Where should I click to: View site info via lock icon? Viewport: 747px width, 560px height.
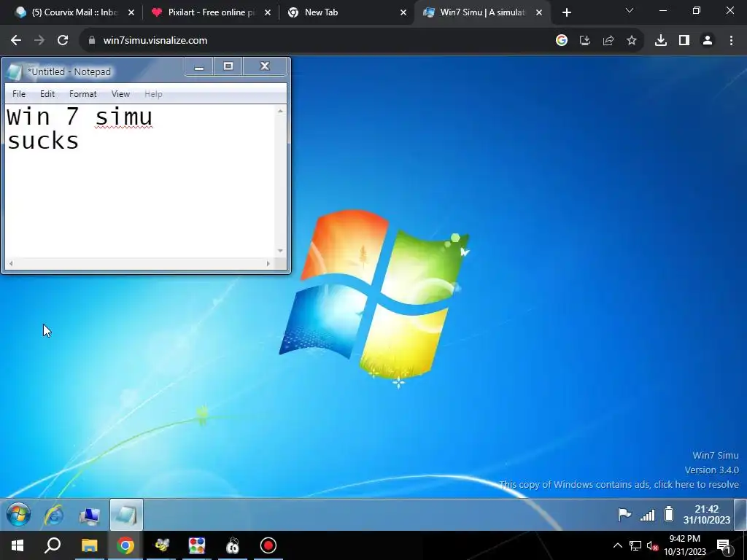point(92,41)
